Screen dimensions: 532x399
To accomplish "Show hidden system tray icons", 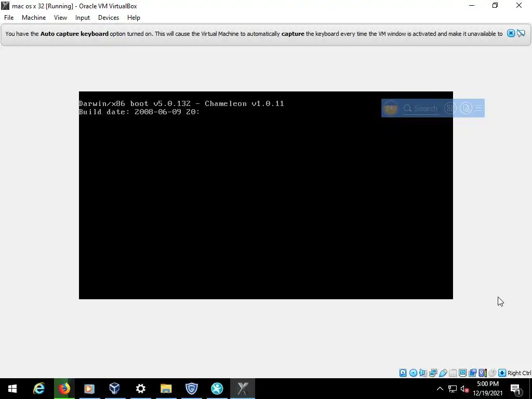I will pos(440,389).
